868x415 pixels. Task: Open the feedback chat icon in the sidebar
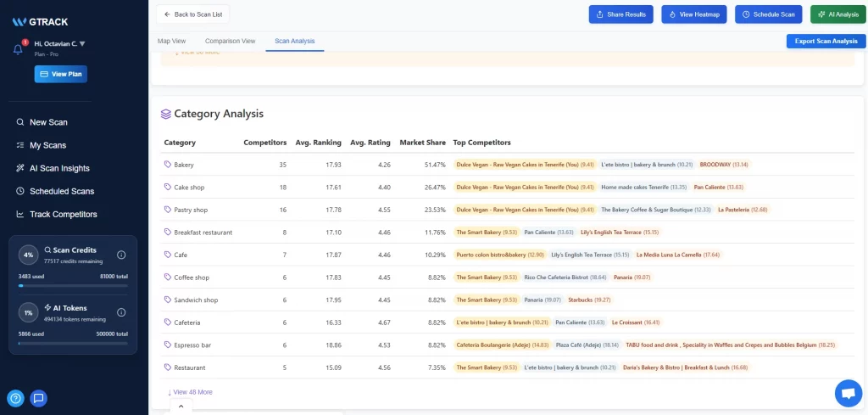[x=38, y=398]
